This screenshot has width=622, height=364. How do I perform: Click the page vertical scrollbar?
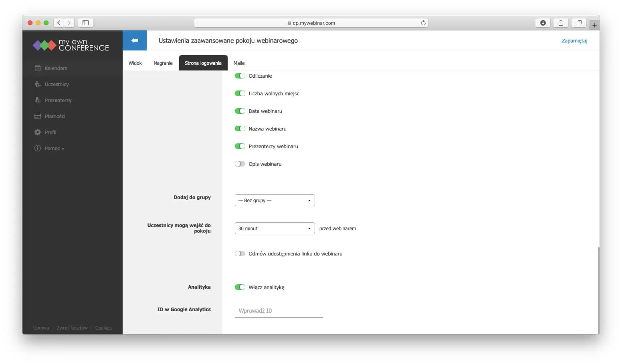[x=598, y=290]
